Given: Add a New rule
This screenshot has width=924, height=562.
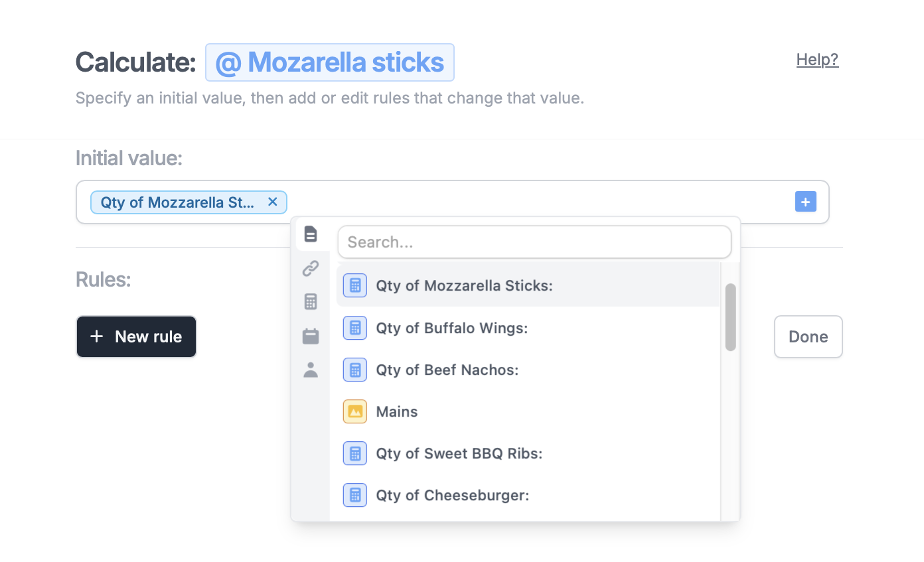Looking at the screenshot, I should coord(136,336).
